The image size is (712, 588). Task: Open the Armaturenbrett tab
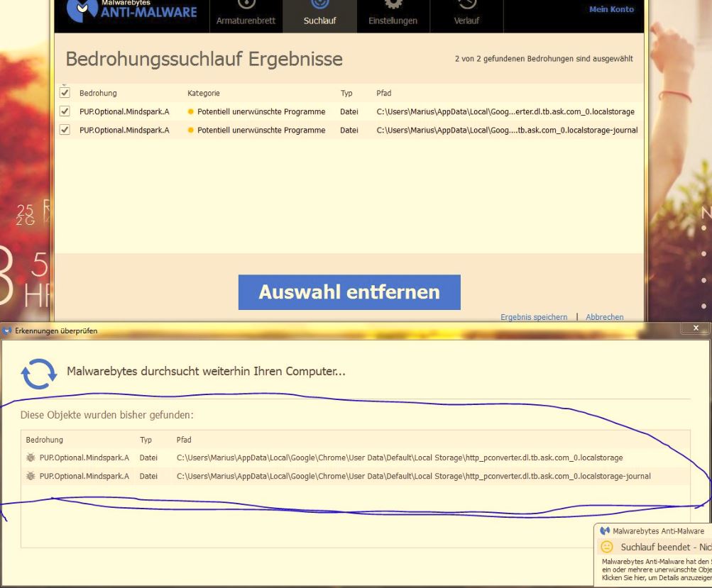246,16
